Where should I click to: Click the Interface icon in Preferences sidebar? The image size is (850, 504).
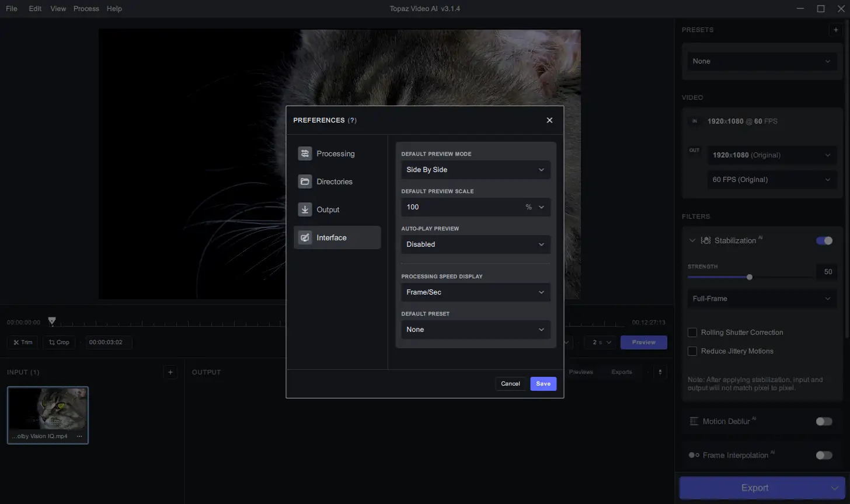coord(305,237)
